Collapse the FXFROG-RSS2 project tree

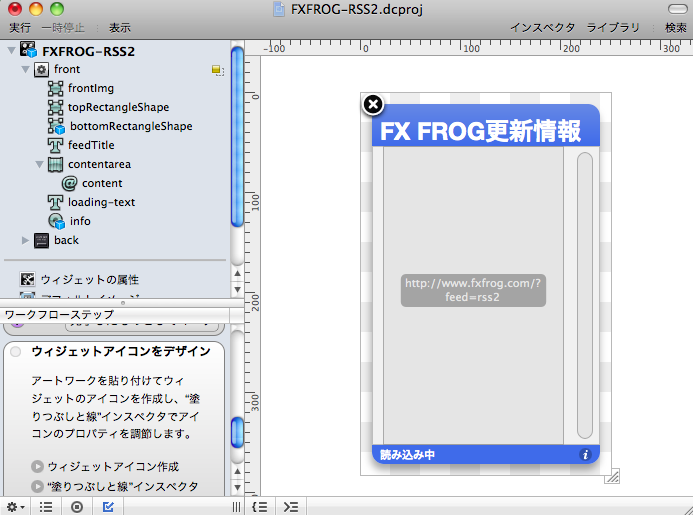[x=10, y=50]
